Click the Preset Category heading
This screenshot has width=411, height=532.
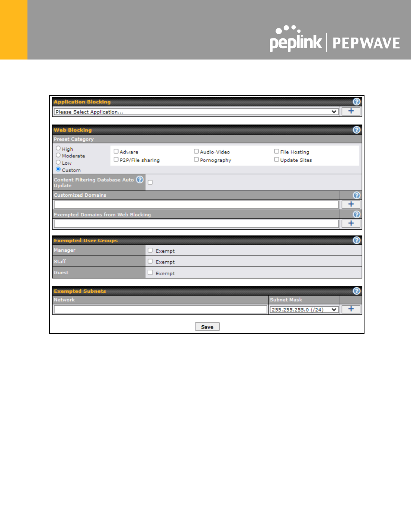coord(74,139)
